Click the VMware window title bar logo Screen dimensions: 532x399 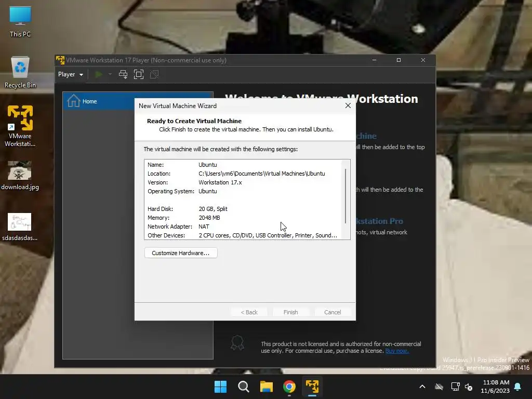[60, 60]
